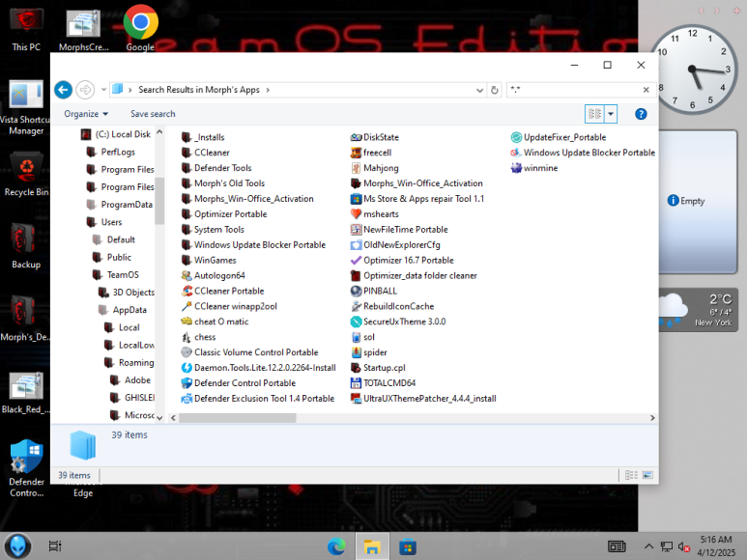Click the navigation pane scroll-up arrow

(159, 132)
